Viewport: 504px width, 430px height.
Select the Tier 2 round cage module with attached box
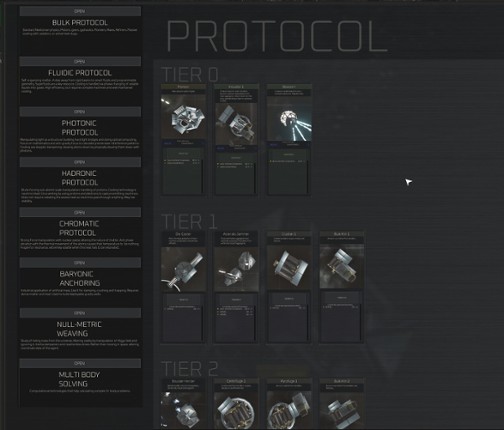point(289,411)
